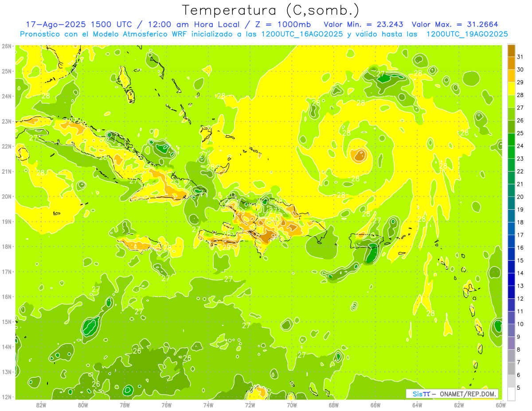Click the '20N' latitude label
The height and width of the screenshot is (411, 532).
(x=7, y=196)
